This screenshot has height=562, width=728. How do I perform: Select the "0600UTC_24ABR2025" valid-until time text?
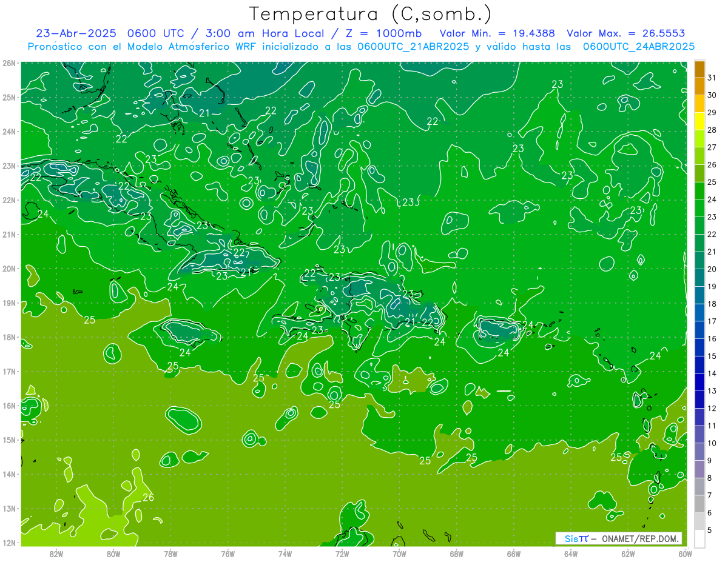[x=638, y=46]
